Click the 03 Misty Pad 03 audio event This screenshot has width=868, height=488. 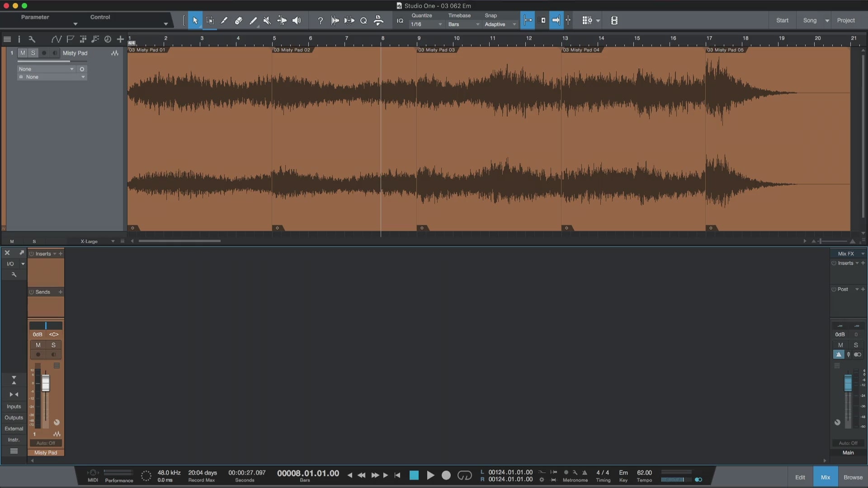pos(488,136)
